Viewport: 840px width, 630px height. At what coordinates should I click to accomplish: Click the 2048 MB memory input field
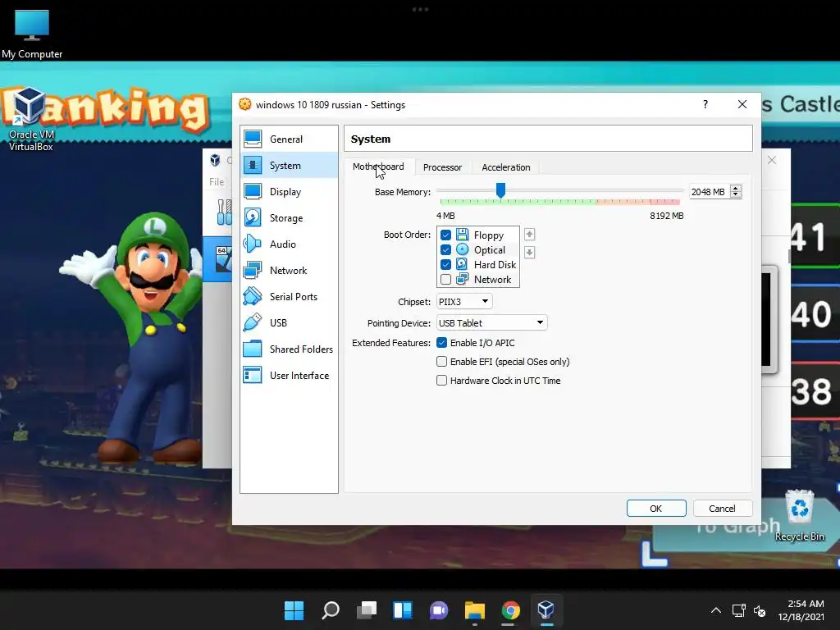tap(710, 192)
